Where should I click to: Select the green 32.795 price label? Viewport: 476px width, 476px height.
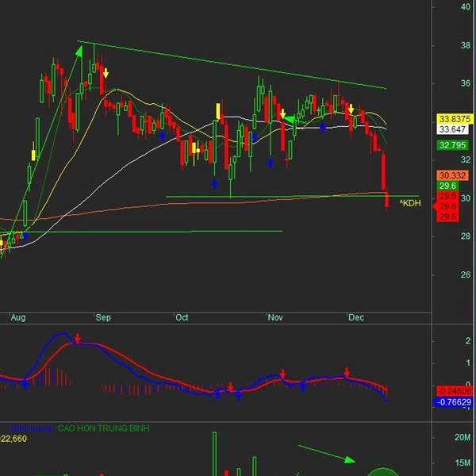[452, 145]
